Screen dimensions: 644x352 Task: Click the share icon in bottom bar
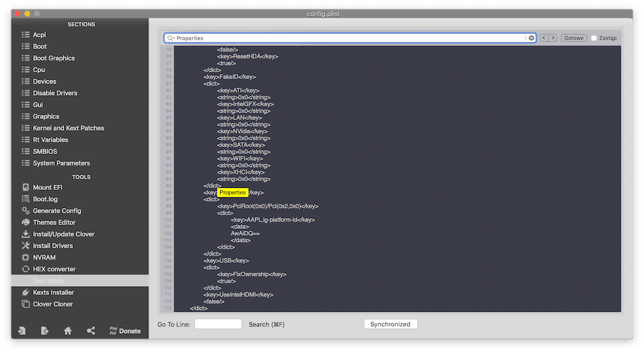pyautogui.click(x=91, y=331)
